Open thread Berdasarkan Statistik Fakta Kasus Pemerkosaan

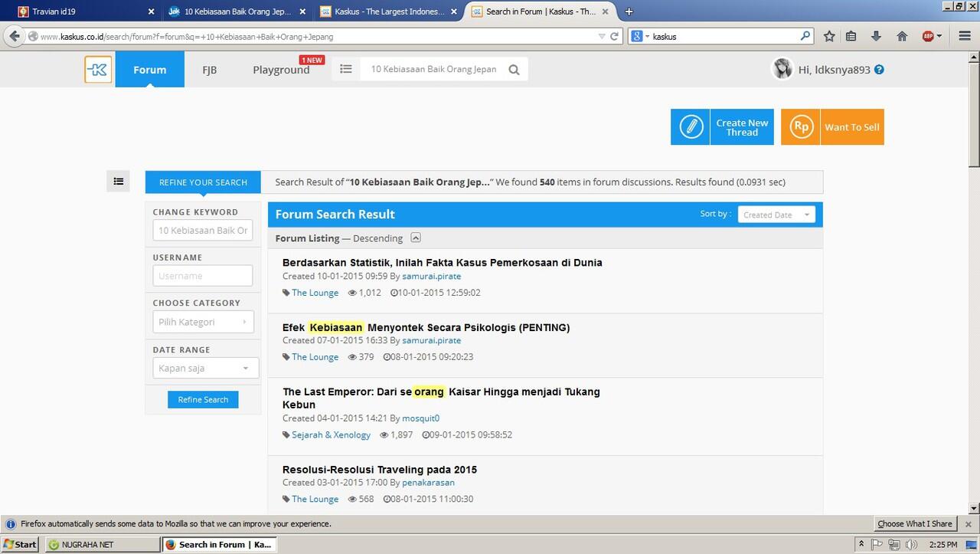click(442, 262)
